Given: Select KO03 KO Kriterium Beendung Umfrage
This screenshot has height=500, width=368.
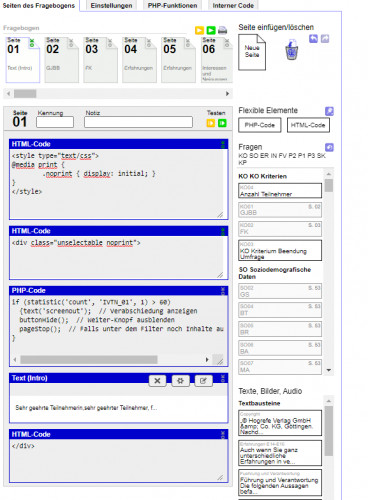Looking at the screenshot, I should pos(280,250).
